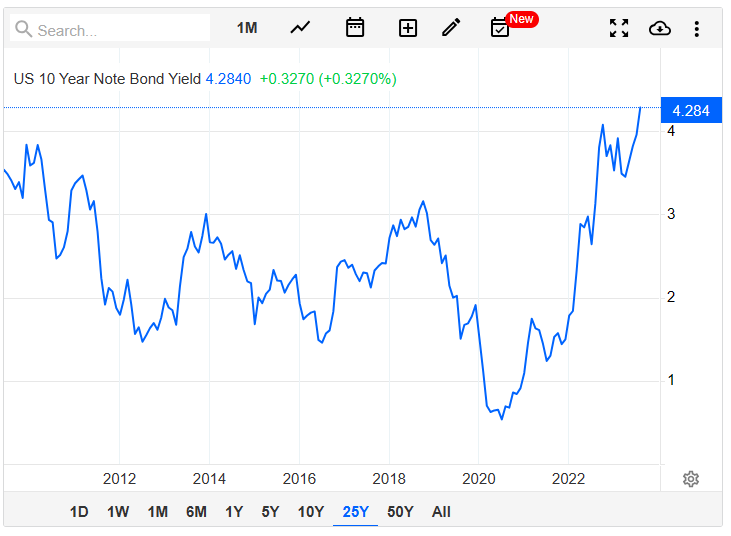Select the 50Y time range
The height and width of the screenshot is (536, 731).
400,512
